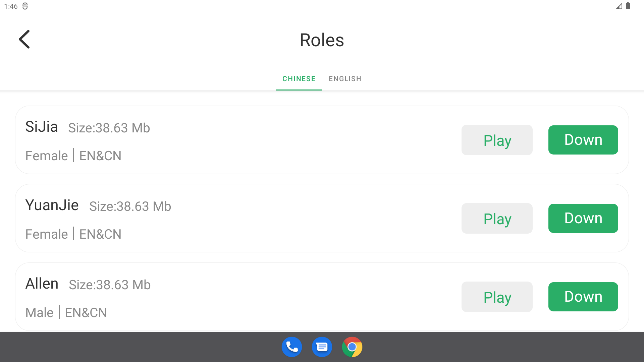Tap the clock in status bar
The height and width of the screenshot is (362, 644).
pos(11,6)
